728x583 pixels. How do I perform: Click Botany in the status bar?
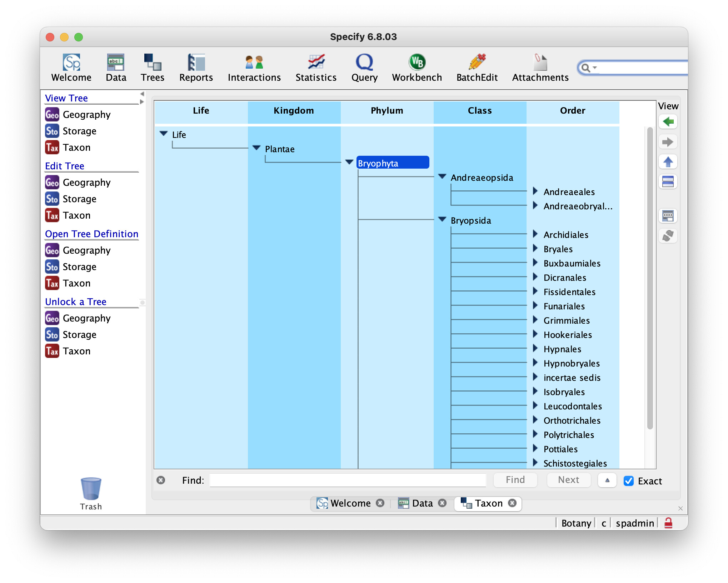pos(576,523)
